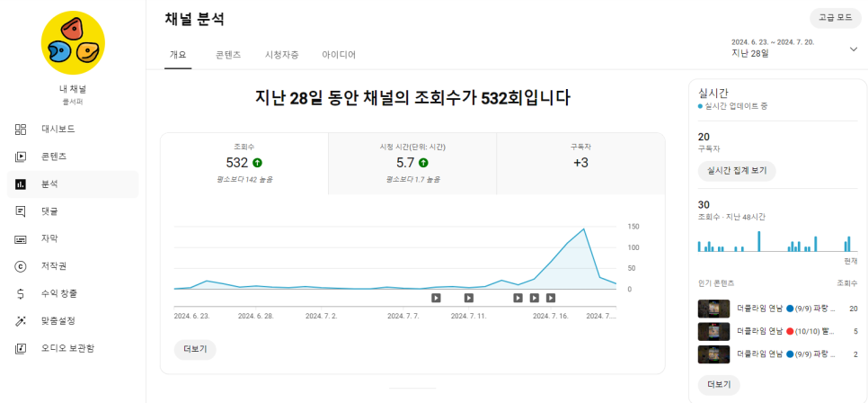Switch to the 아이디어 tab
The width and height of the screenshot is (868, 403).
coord(339,55)
